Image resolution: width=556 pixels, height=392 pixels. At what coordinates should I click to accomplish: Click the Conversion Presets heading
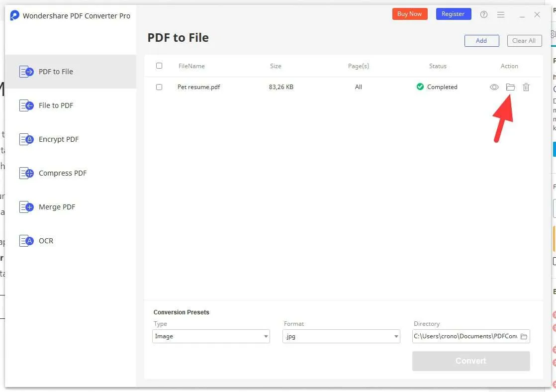click(181, 312)
